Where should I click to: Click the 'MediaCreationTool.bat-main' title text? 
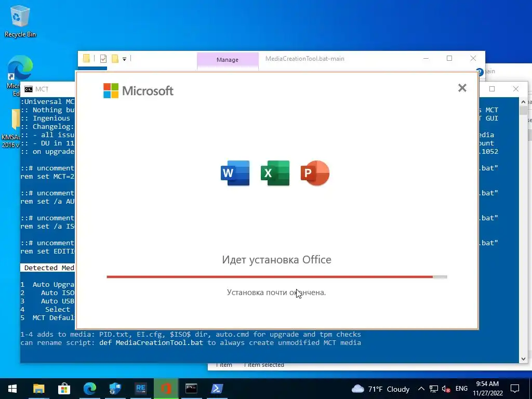(x=304, y=59)
